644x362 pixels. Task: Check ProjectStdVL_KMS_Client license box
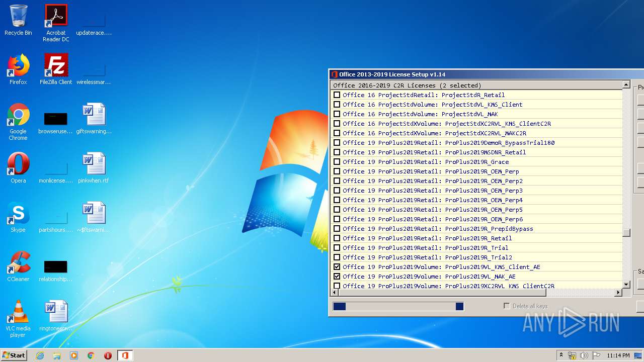pyautogui.click(x=337, y=104)
